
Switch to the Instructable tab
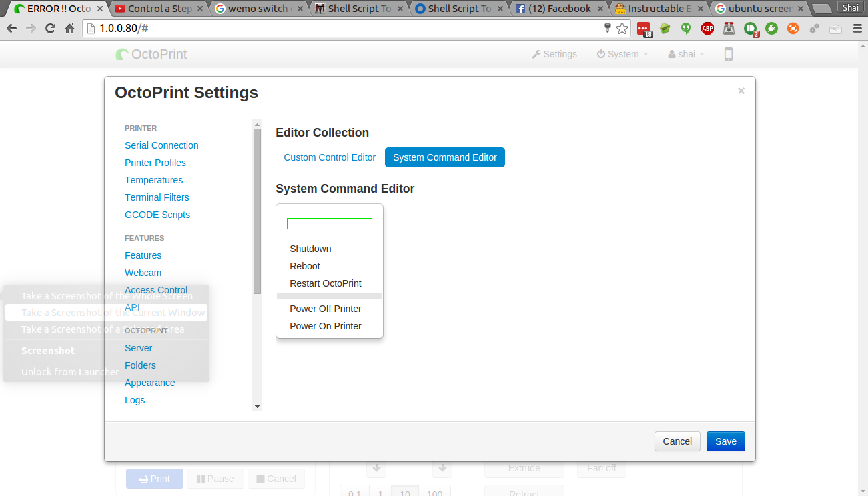coord(660,9)
